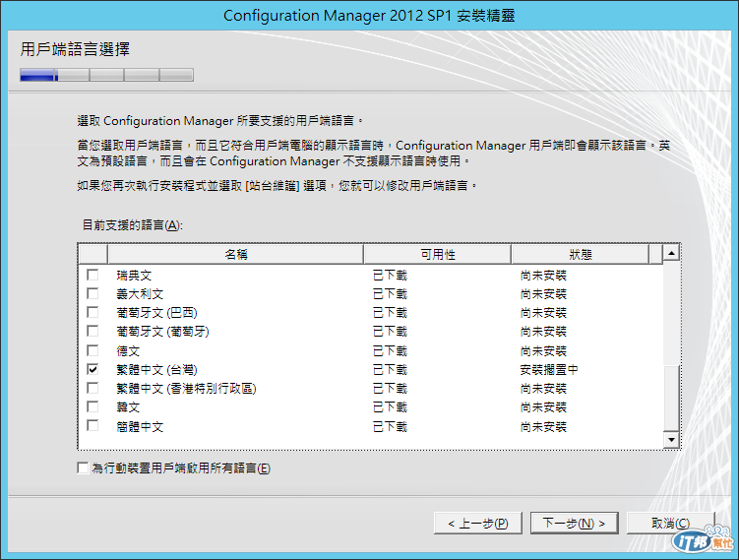Viewport: 739px width, 560px height.
Task: Click the Configuration Manager 2012 SP1 title bar
Action: coord(369,16)
